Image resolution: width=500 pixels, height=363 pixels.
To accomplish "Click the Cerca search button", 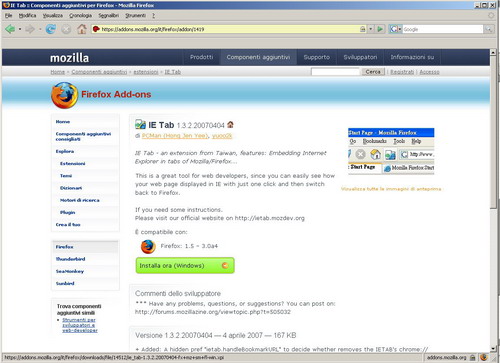I will click(373, 72).
